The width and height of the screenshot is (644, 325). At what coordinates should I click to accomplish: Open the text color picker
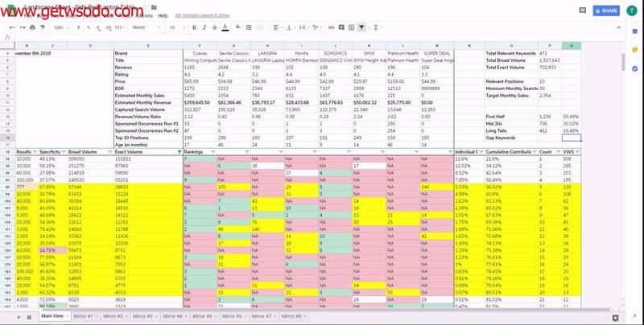click(225, 27)
